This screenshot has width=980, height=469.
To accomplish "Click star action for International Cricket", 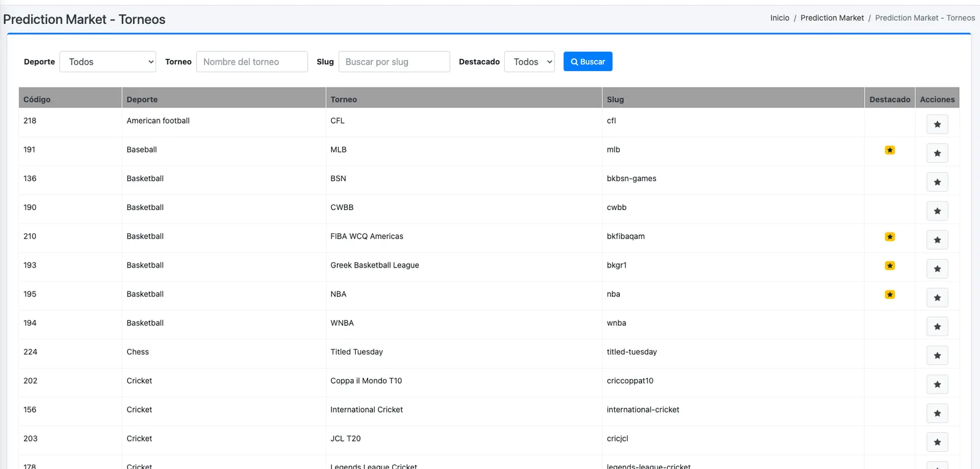I will 937,413.
